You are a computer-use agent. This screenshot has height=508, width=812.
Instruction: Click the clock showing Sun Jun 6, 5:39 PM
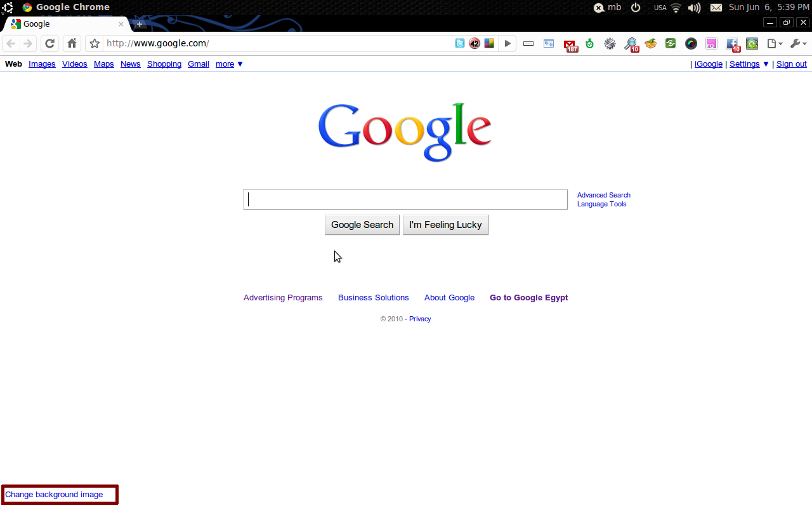(769, 8)
